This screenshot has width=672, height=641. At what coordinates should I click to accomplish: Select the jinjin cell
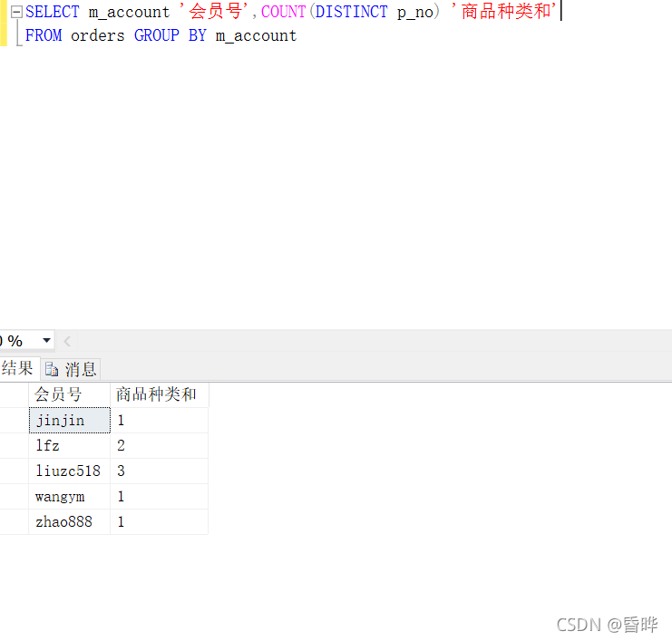[70, 421]
